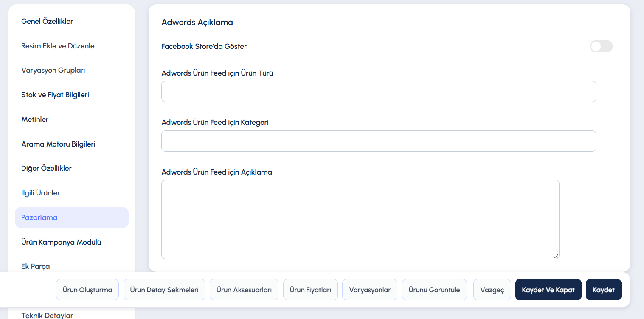Click the Facebook Store'da Göster label
This screenshot has height=319, width=644.
[204, 46]
